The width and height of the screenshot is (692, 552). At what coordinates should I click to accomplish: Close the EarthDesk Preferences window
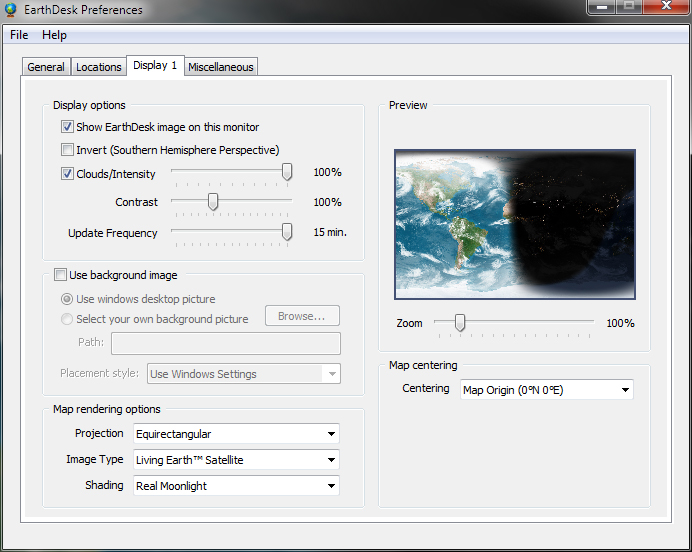(x=664, y=8)
